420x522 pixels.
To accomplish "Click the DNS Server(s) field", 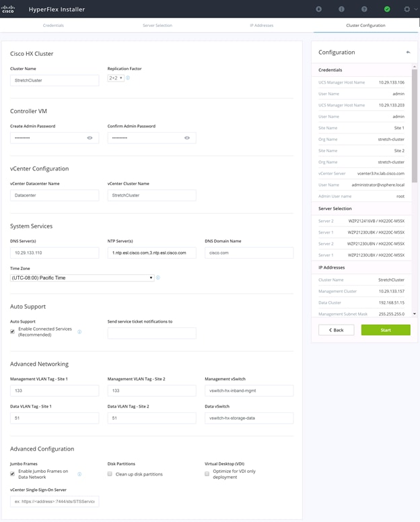I will tap(55, 253).
